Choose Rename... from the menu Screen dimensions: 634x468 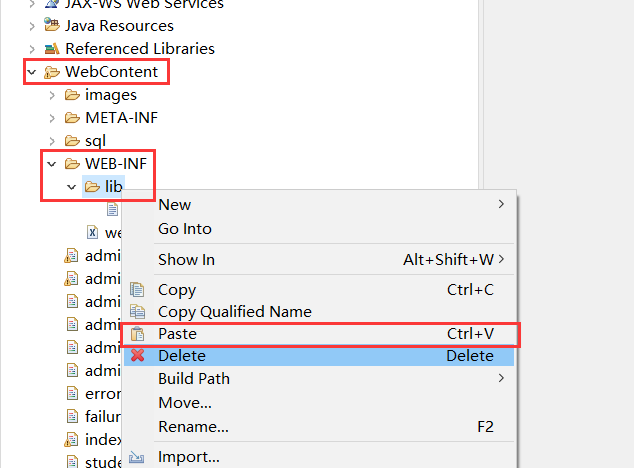point(193,427)
